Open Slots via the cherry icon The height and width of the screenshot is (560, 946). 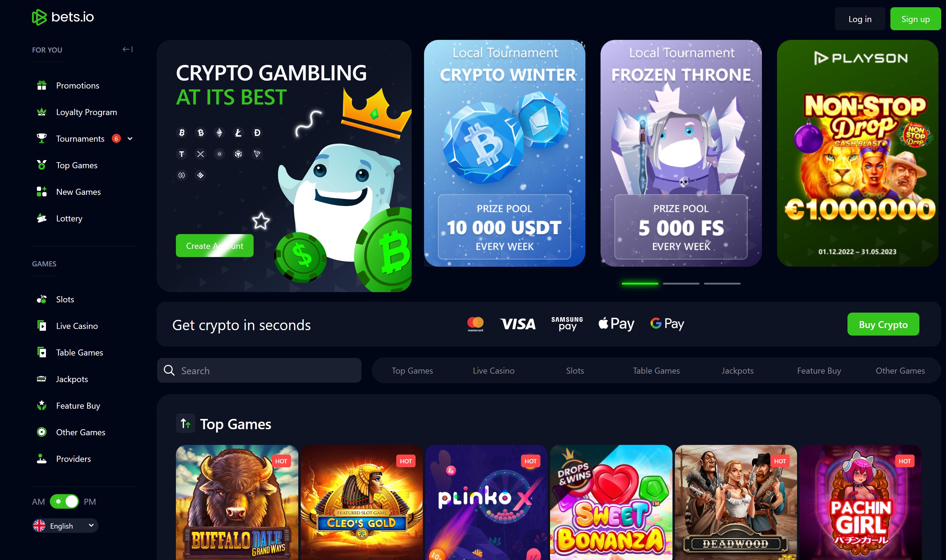pyautogui.click(x=41, y=299)
